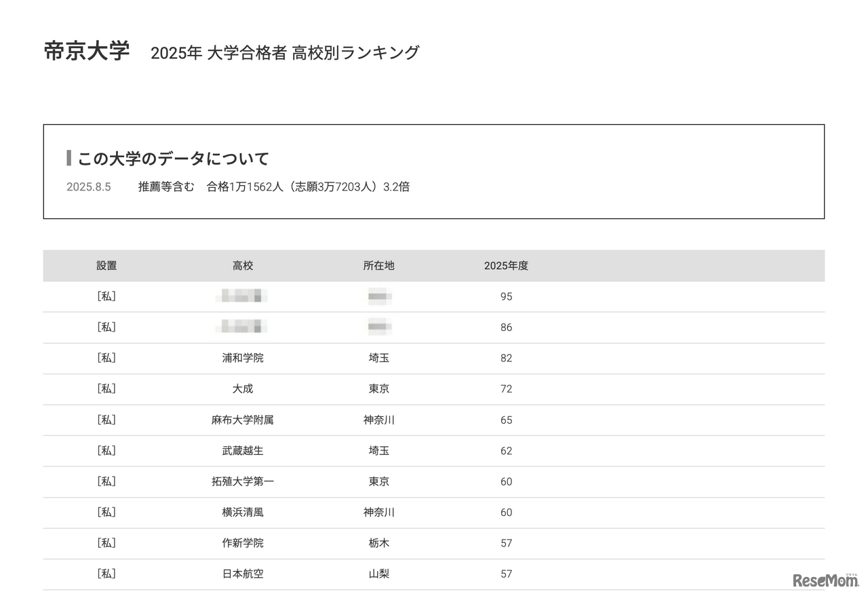Open the 武蔵越生 school entry
Screen dimensions: 868x596
coord(243,450)
